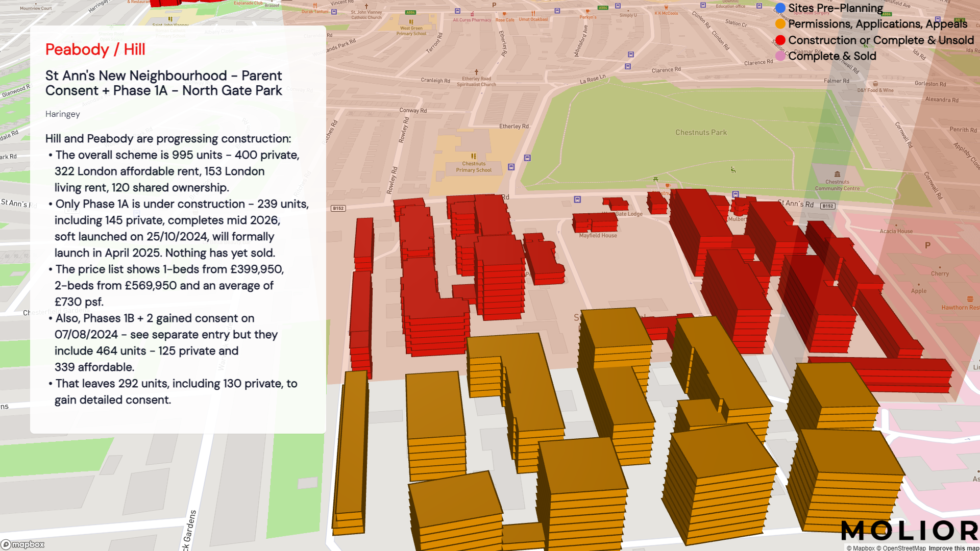
Task: Click the Alexandra Rd street label
Action: tap(942, 99)
